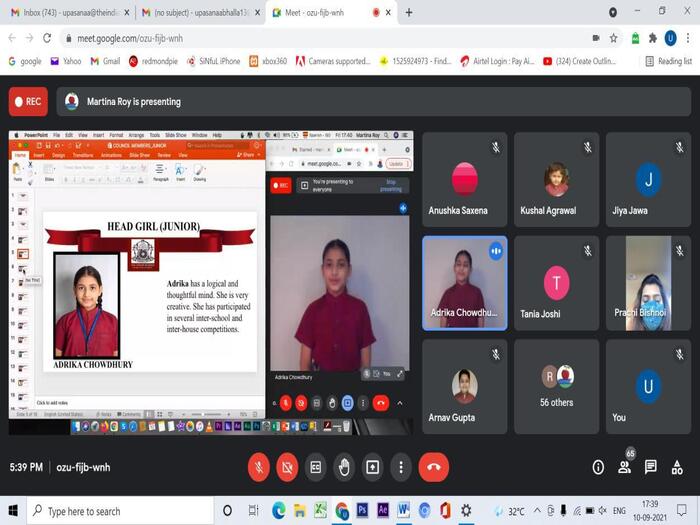Open the notification center
Screen dimensions: 700x525
[682, 510]
